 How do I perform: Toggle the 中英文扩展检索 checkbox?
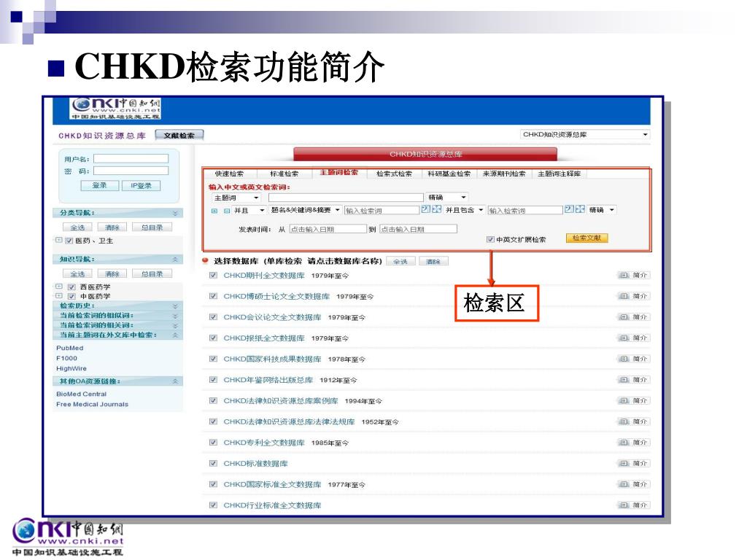[x=490, y=239]
